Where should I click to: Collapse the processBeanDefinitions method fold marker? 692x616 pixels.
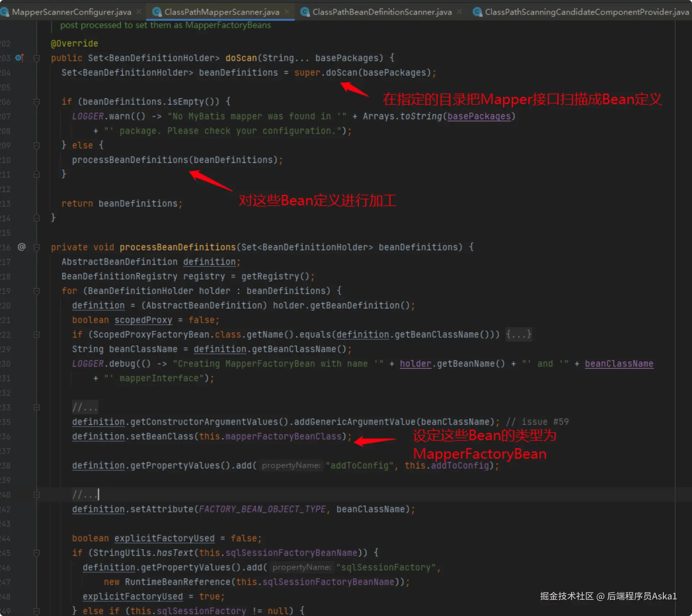pyautogui.click(x=36, y=247)
